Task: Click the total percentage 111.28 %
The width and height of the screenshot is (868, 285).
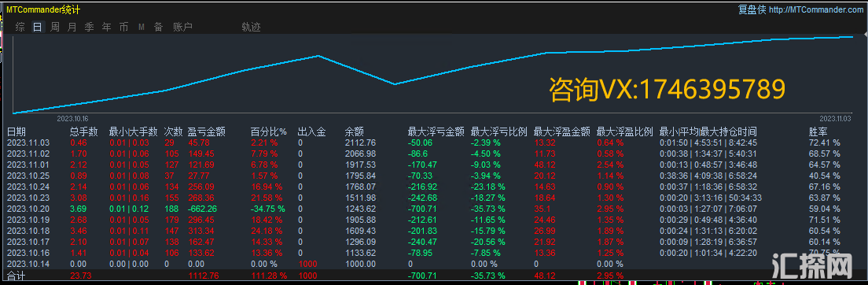Action: tap(268, 276)
